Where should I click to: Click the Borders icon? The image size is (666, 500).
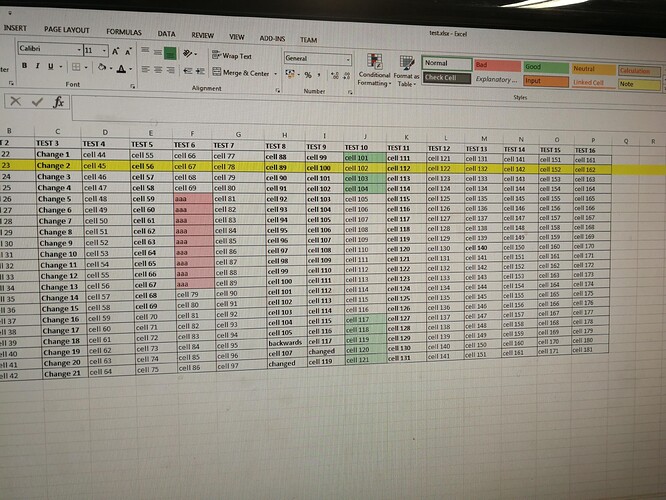pyautogui.click(x=76, y=68)
